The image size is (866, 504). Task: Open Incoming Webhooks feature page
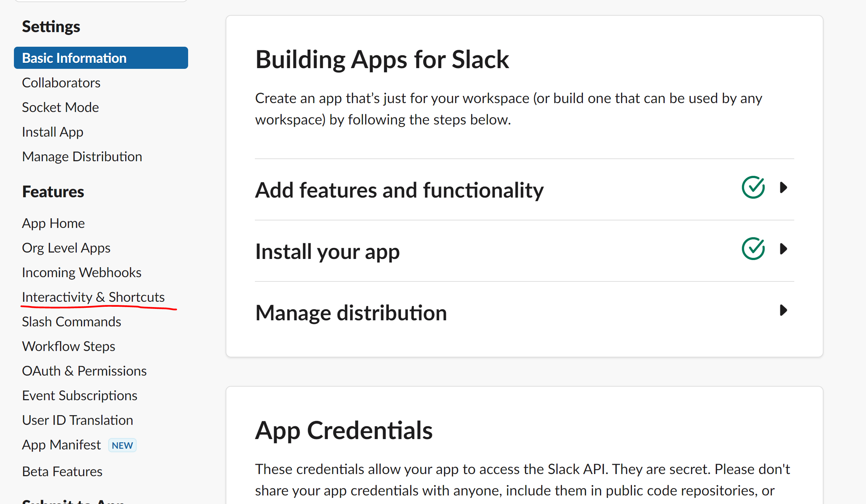tap(82, 273)
